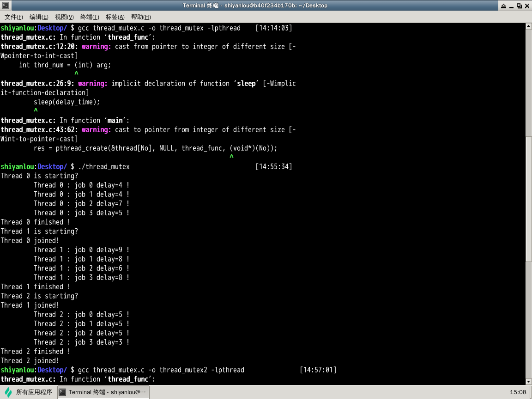Viewport: 532px width, 414px height.
Task: Open the 文件(F) menu
Action: 14,17
